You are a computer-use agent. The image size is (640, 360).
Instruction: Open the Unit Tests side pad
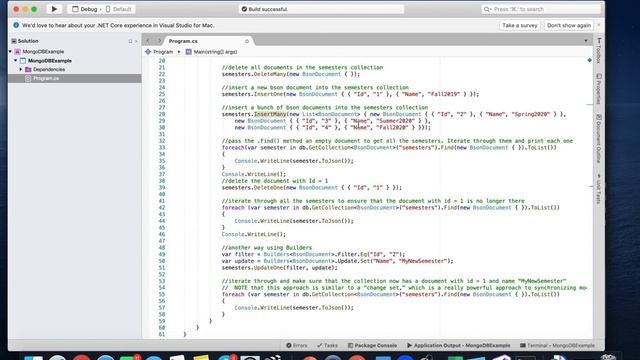[x=599, y=189]
